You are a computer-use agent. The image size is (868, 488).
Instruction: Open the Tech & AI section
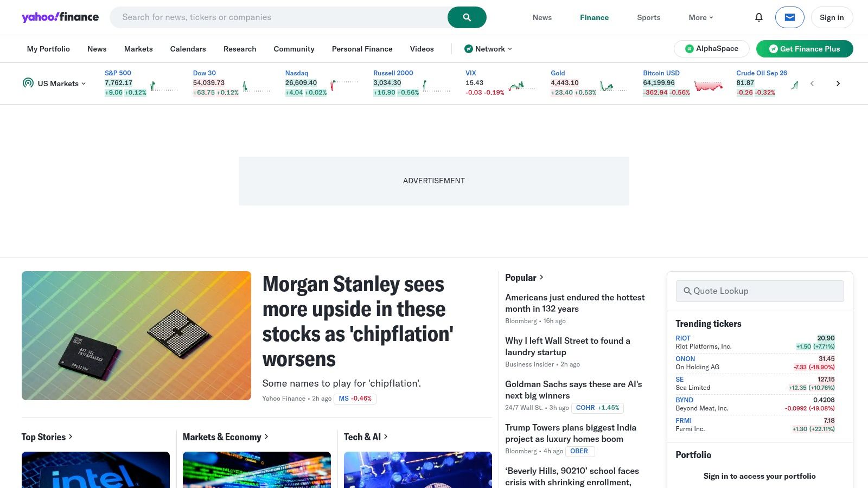pos(366,436)
